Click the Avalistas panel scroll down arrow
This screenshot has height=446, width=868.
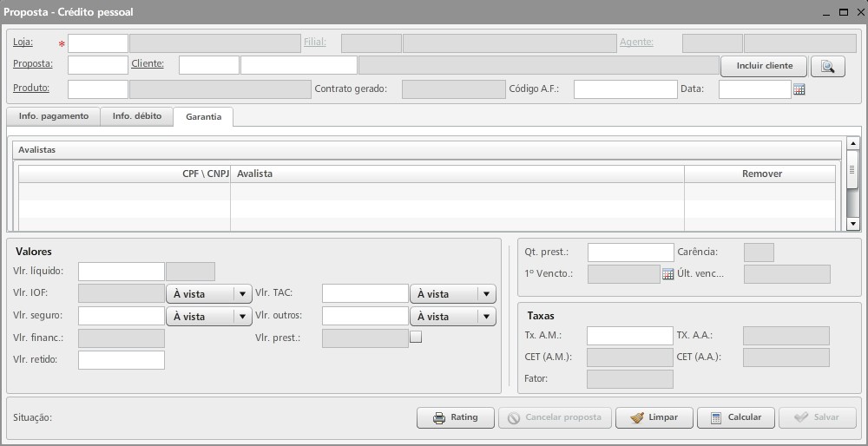[853, 224]
